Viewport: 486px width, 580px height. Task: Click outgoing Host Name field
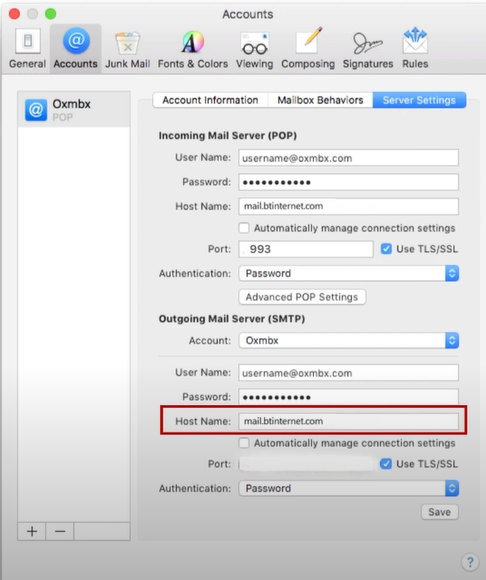click(x=348, y=421)
